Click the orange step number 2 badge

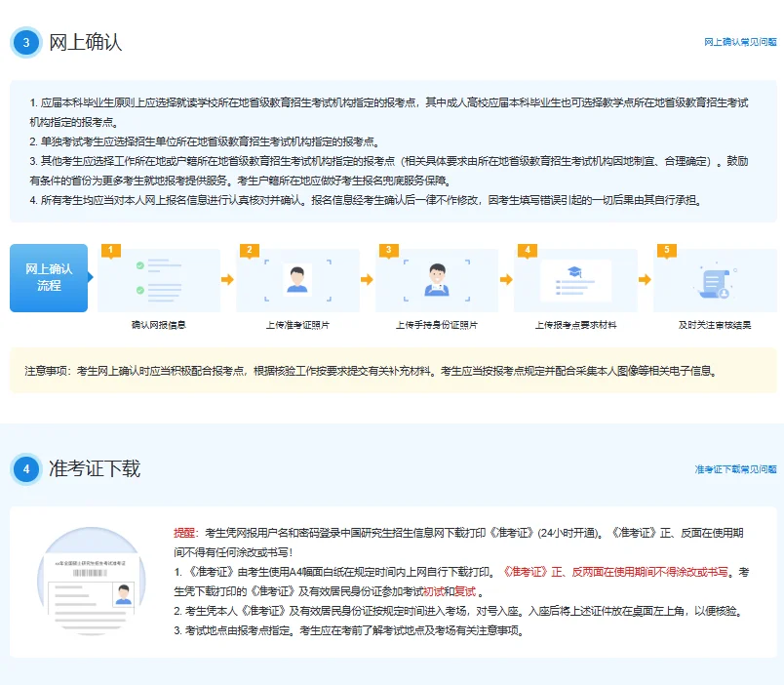(x=249, y=251)
